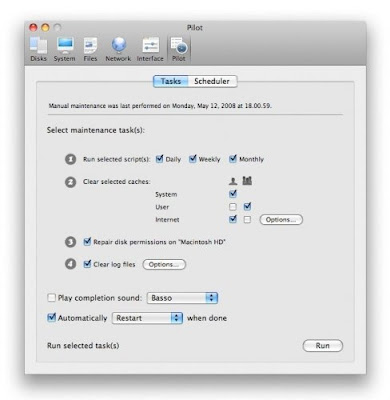Open the Network toolbar section
The height and width of the screenshot is (400, 390).
click(x=118, y=49)
